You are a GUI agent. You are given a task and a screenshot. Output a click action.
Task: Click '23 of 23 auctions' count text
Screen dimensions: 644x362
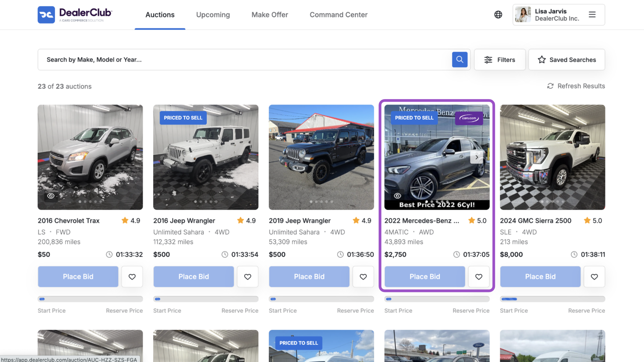tap(65, 86)
